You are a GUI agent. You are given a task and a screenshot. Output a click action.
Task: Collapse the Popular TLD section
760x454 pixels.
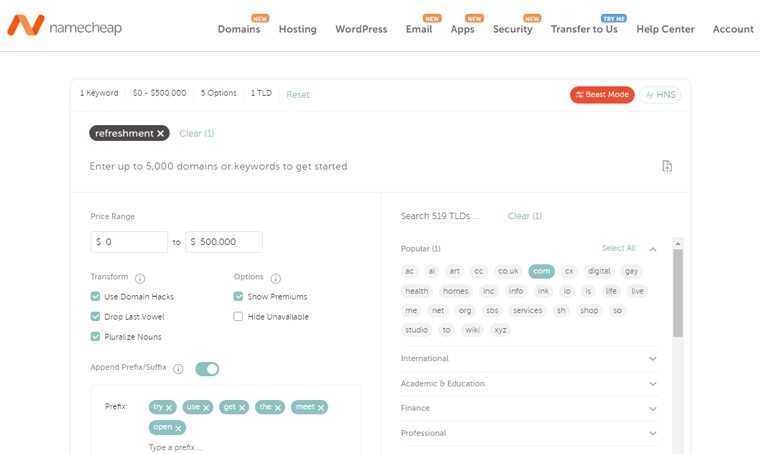[653, 249]
